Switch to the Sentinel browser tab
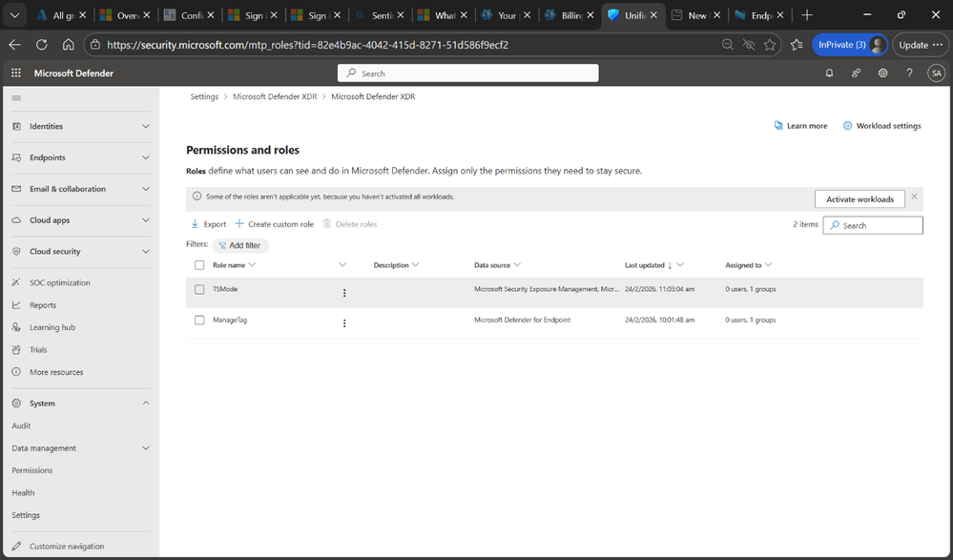The width and height of the screenshot is (953, 560). [381, 14]
